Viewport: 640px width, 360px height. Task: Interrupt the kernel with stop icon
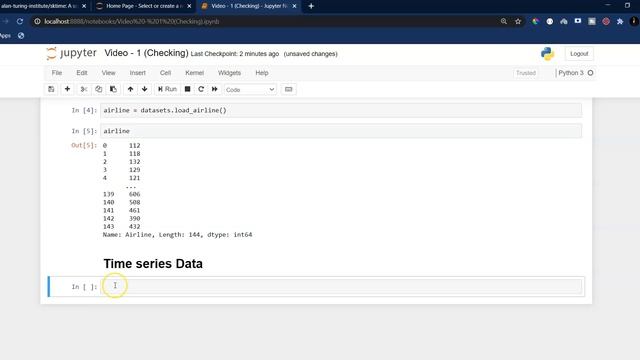(x=187, y=89)
